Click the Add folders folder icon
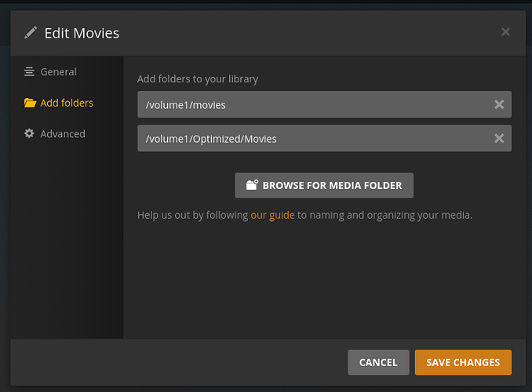The height and width of the screenshot is (392, 532). 30,103
